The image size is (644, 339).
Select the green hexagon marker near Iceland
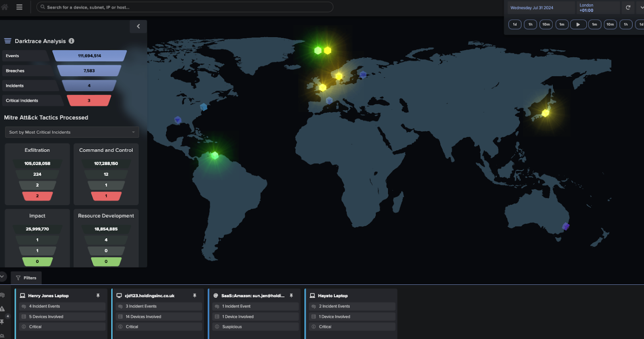point(318,50)
